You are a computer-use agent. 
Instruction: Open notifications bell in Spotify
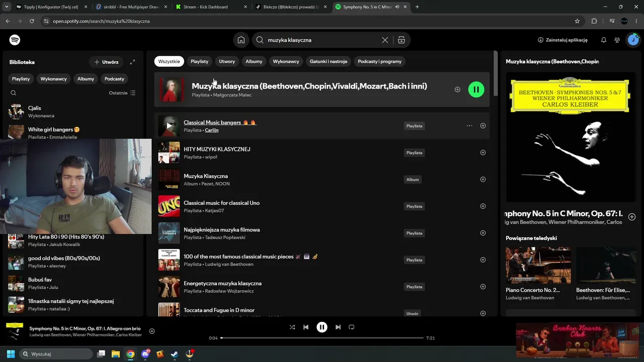pyautogui.click(x=604, y=40)
